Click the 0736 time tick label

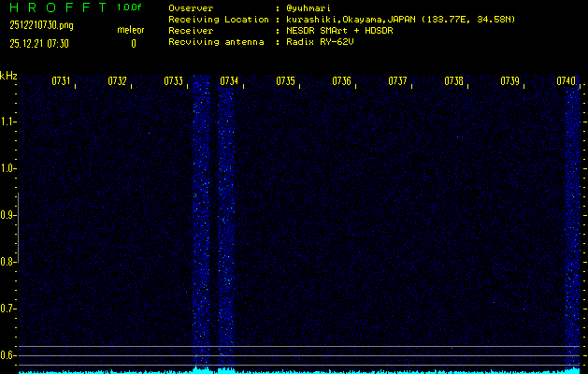coord(341,81)
